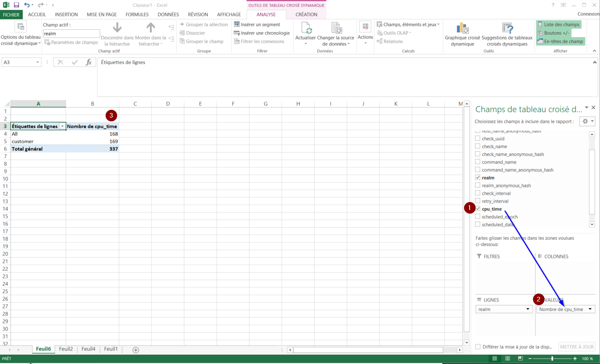Add a new sheet with plus icon

point(136,350)
